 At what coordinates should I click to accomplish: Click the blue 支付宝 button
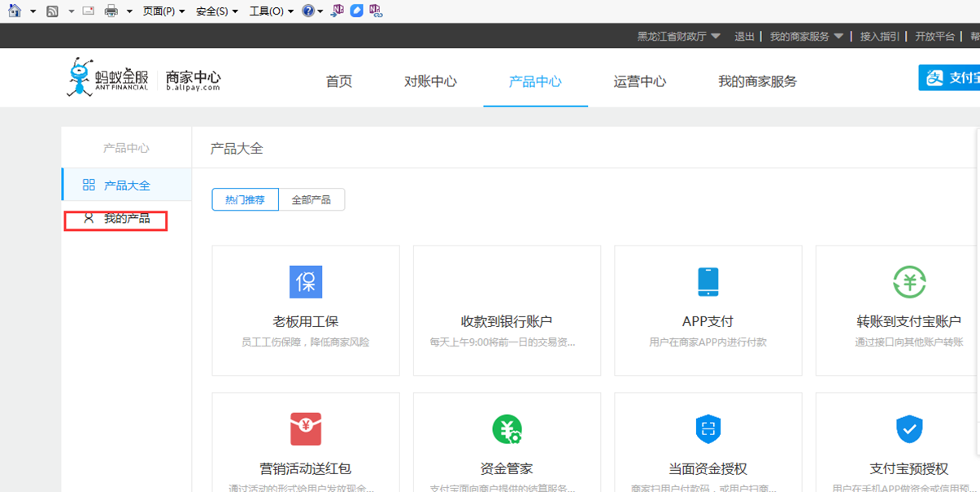949,78
